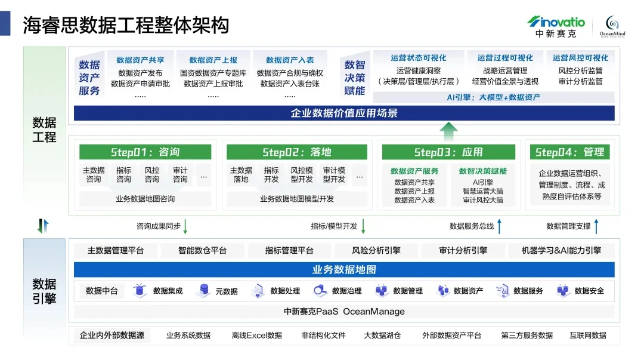The width and height of the screenshot is (644, 363).
Task: Click the 运营过程可视化 heading
Action: click(x=505, y=58)
